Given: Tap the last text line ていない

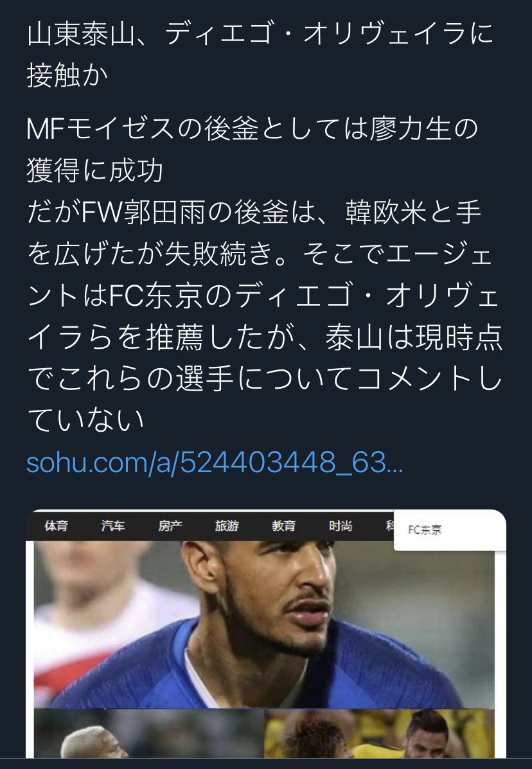Looking at the screenshot, I should [x=86, y=420].
